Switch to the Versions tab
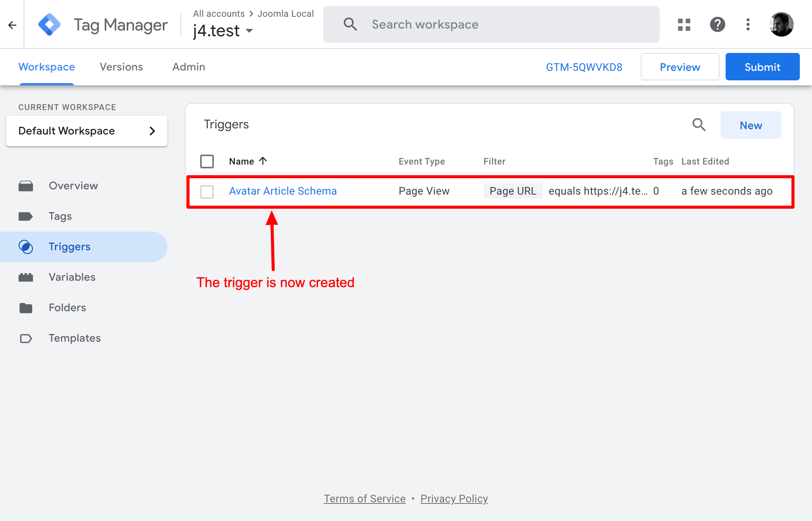Screen dimensions: 812x521 tap(121, 67)
